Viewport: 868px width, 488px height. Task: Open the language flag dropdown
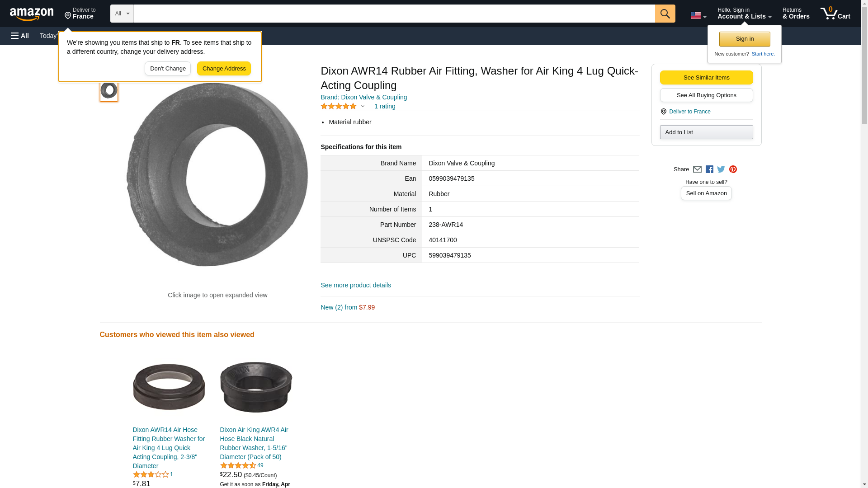click(698, 15)
